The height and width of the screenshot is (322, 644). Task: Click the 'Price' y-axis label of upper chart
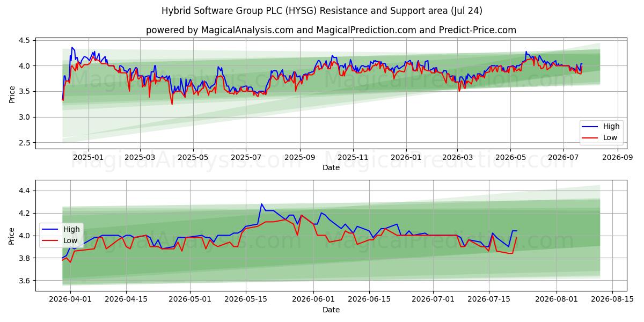(12, 94)
